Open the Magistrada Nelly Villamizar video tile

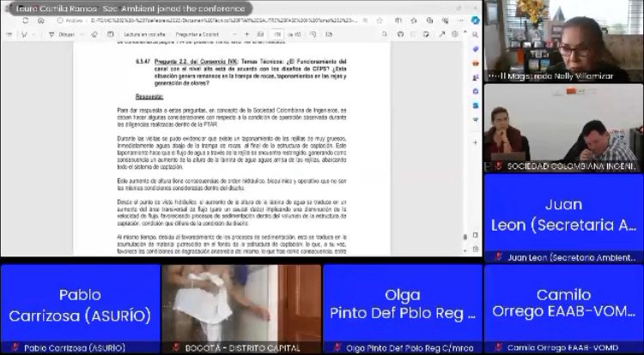click(x=563, y=41)
